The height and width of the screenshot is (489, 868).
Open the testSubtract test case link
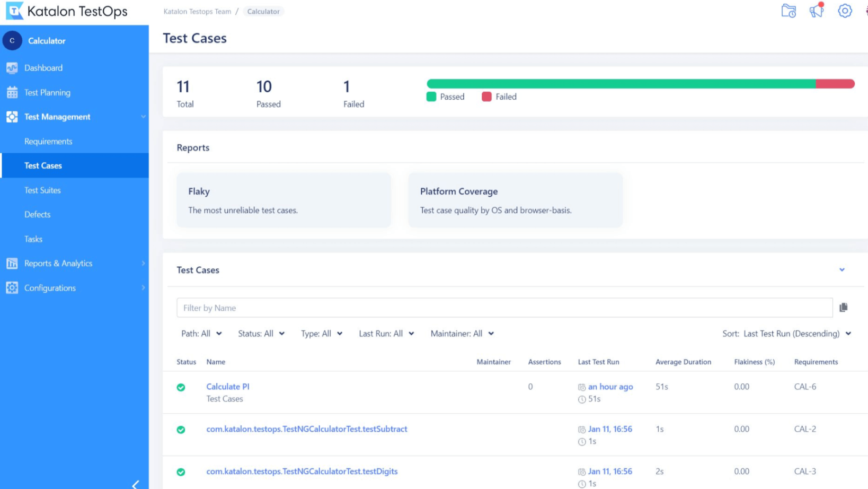(307, 429)
